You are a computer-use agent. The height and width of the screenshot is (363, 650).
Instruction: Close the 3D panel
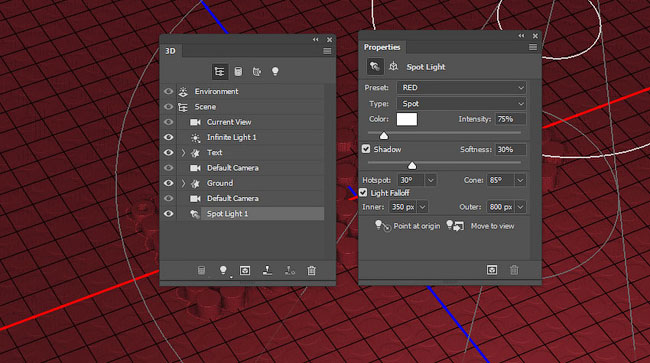330,40
